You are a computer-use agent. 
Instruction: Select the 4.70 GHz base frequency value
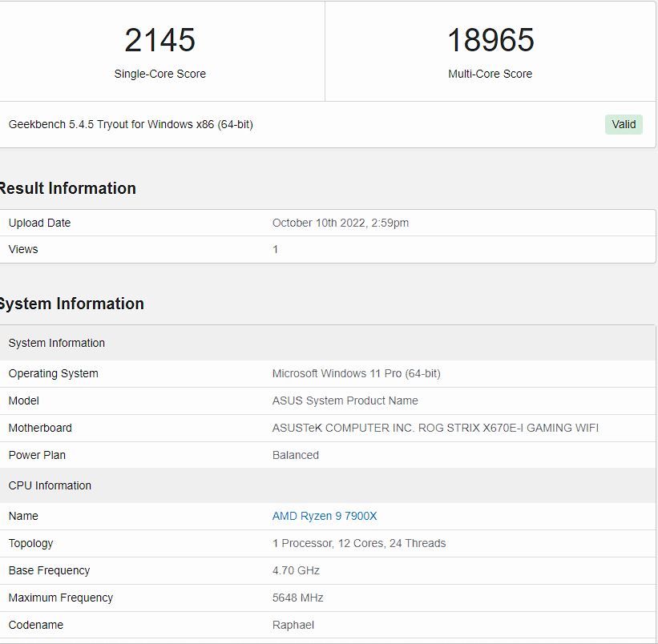pyautogui.click(x=296, y=570)
